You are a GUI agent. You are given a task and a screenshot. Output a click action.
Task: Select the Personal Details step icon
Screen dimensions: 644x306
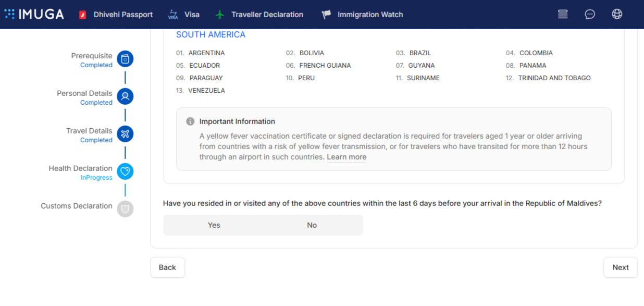click(x=125, y=96)
